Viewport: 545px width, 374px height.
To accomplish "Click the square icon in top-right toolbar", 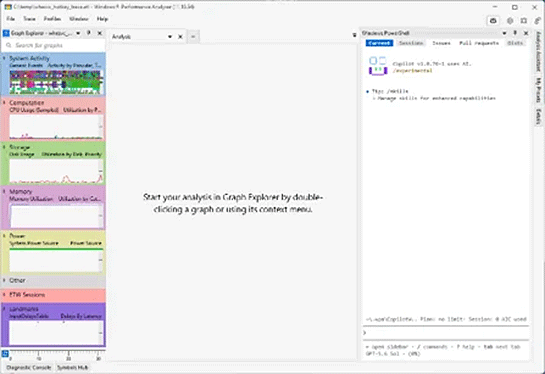I will pyautogui.click(x=524, y=21).
